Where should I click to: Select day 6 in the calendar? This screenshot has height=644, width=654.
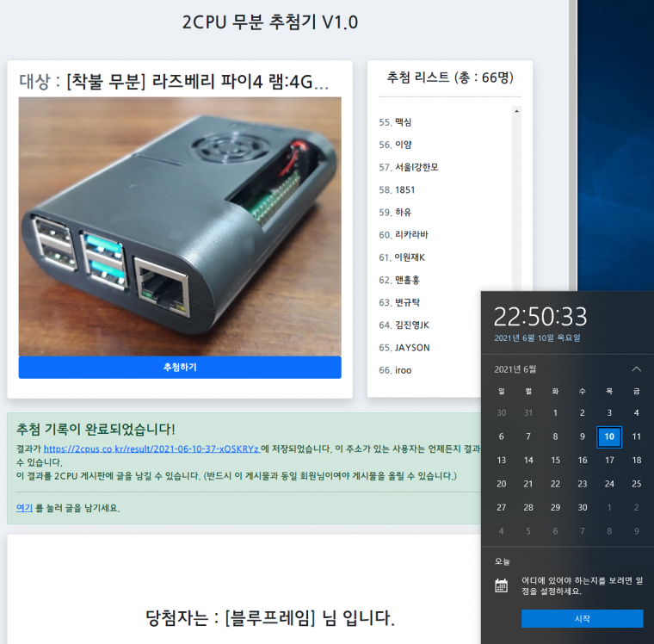502,437
